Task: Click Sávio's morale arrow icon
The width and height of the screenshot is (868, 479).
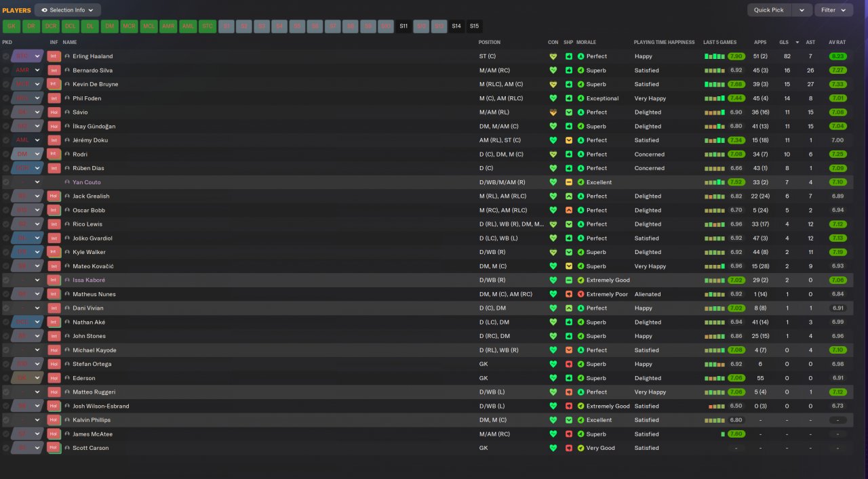Action: click(580, 112)
